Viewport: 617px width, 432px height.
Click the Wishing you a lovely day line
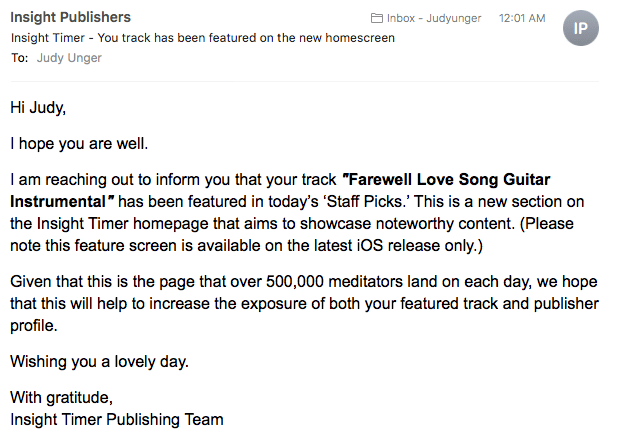coord(98,361)
